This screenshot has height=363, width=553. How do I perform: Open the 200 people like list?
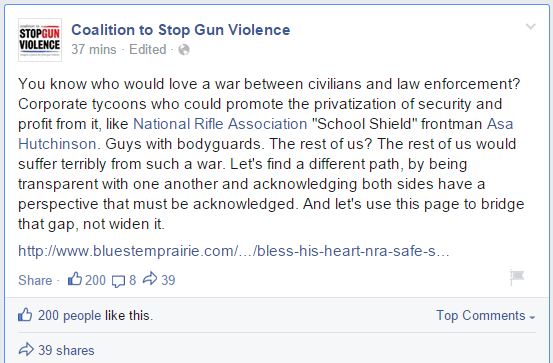pos(69,315)
